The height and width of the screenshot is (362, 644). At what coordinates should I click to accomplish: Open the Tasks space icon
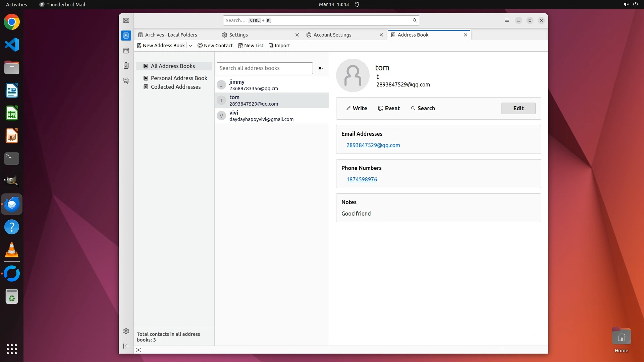126,66
